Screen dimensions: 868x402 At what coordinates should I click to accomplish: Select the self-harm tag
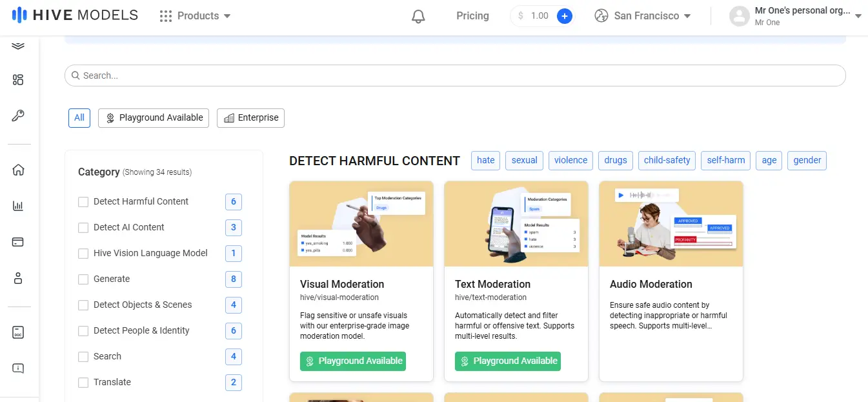point(726,160)
